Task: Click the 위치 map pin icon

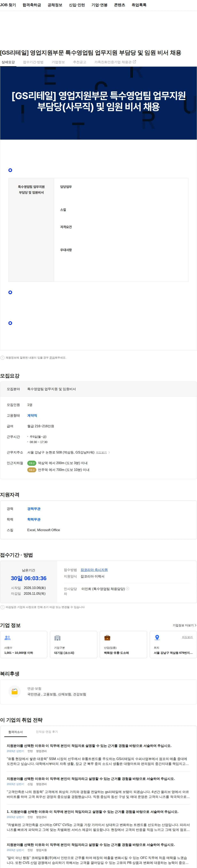Action: coord(157,638)
